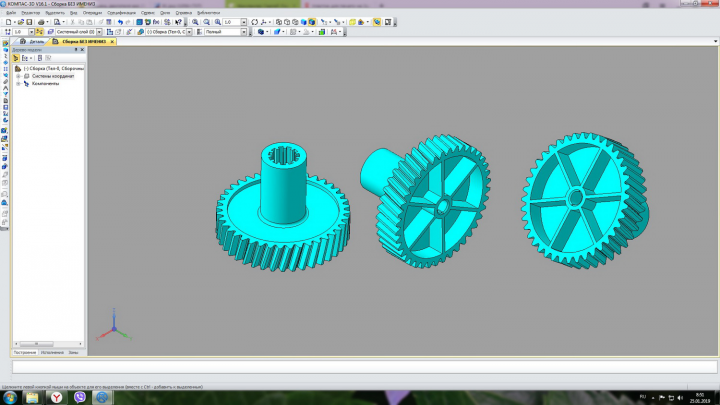
Task: Create a new document with the New icon
Action: [9, 22]
